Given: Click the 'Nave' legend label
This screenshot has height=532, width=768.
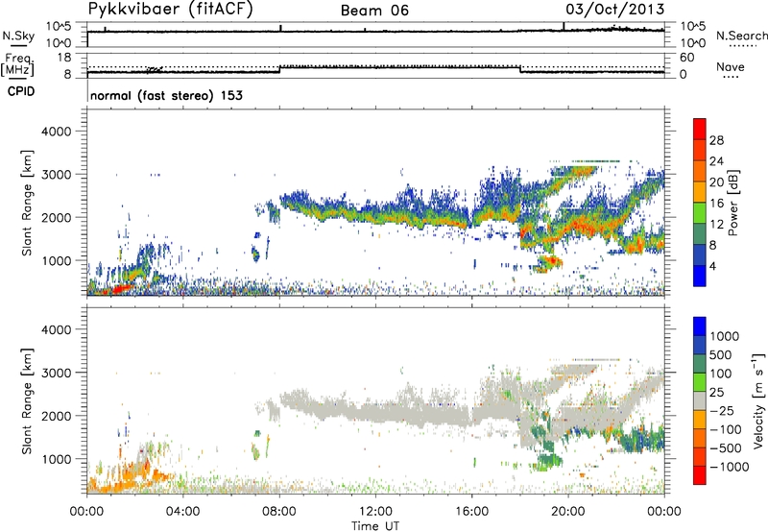Looking at the screenshot, I should pyautogui.click(x=731, y=67).
